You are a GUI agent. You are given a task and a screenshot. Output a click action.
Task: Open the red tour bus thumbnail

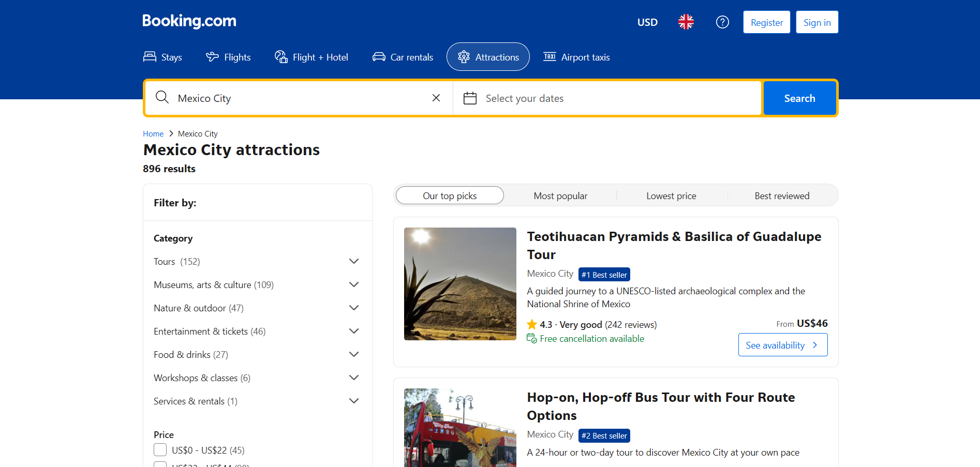pos(460,428)
